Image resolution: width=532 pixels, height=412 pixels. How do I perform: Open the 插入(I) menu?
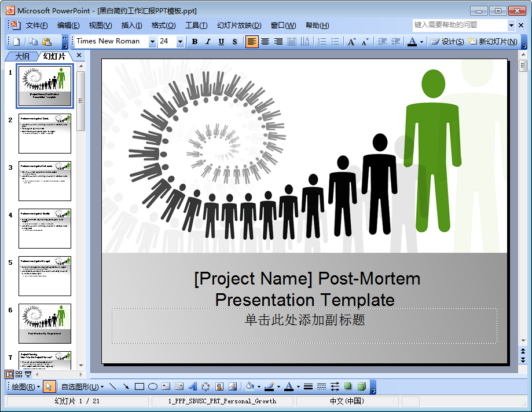click(x=131, y=25)
